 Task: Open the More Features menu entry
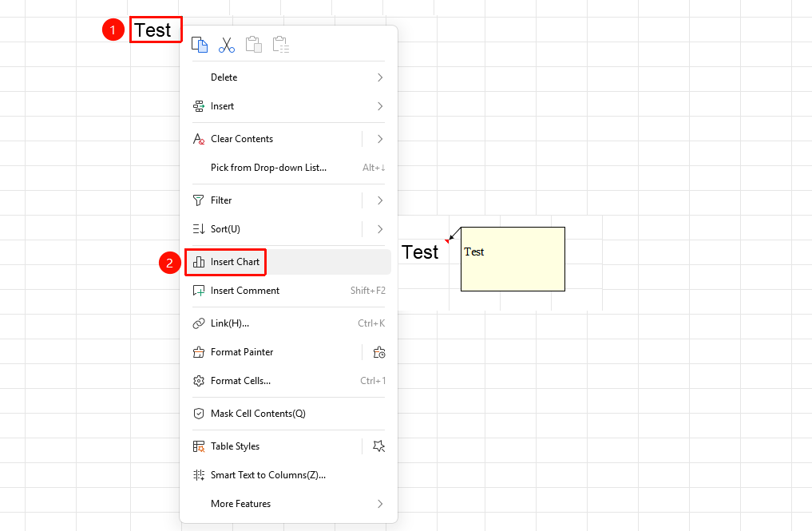pyautogui.click(x=288, y=504)
